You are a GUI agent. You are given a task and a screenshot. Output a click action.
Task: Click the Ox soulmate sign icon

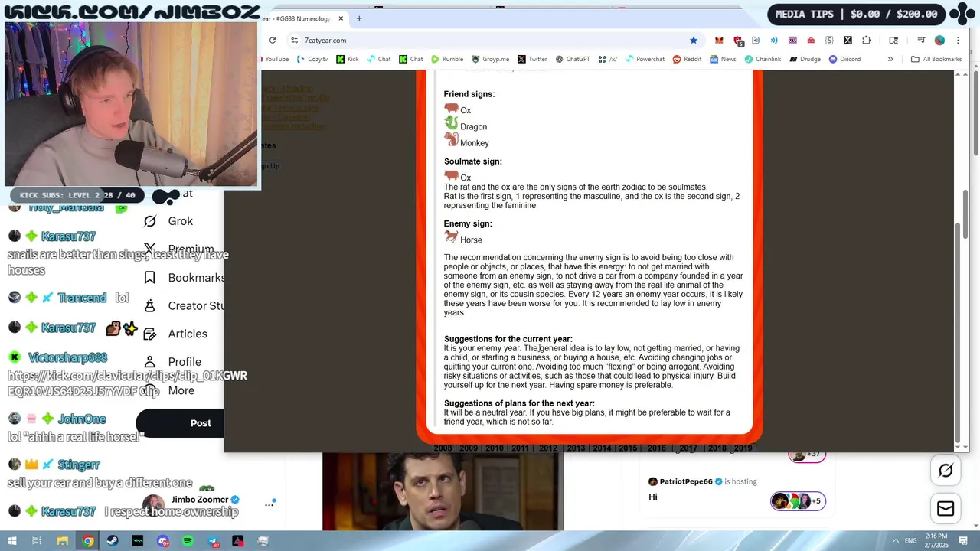[451, 176]
